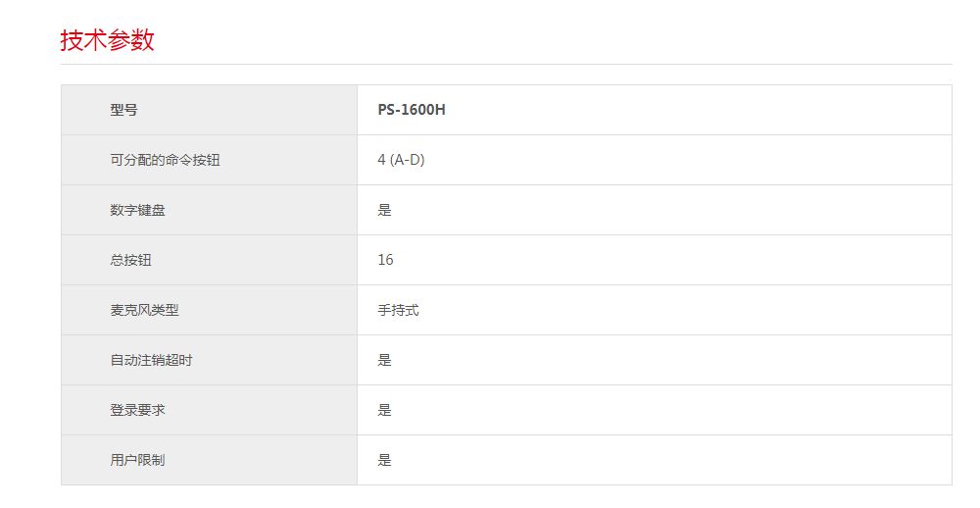Click the (A-D) text in parentheses
The height and width of the screenshot is (508, 980).
tap(408, 160)
